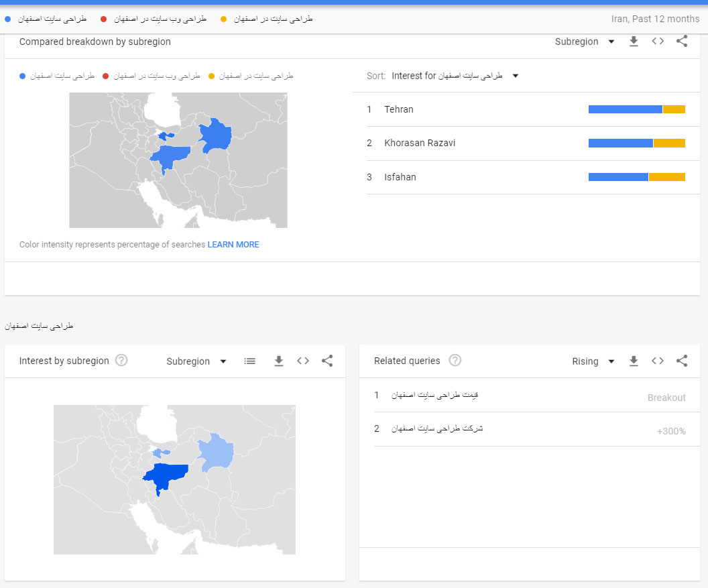Image resolution: width=708 pixels, height=588 pixels.
Task: Switch Interest by subregion to list view
Action: tap(249, 361)
